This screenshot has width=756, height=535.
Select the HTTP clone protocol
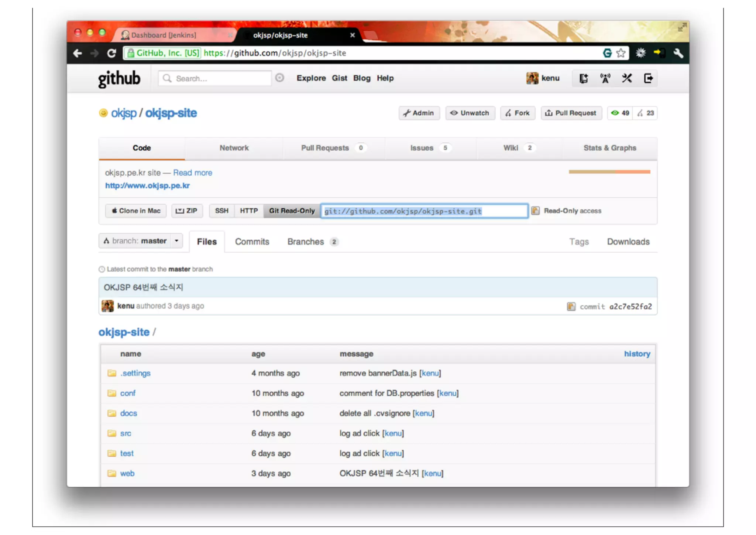(x=249, y=211)
